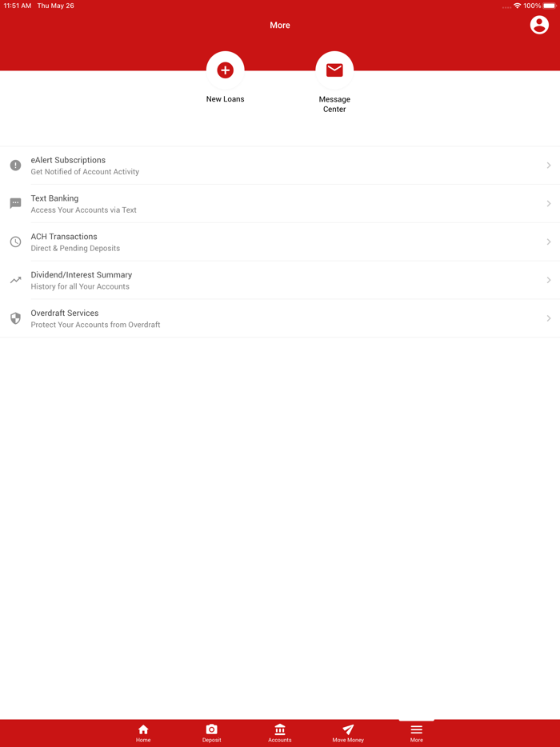Viewport: 560px width, 747px height.
Task: Select Dividend/Interest Summary entry
Action: click(x=280, y=280)
